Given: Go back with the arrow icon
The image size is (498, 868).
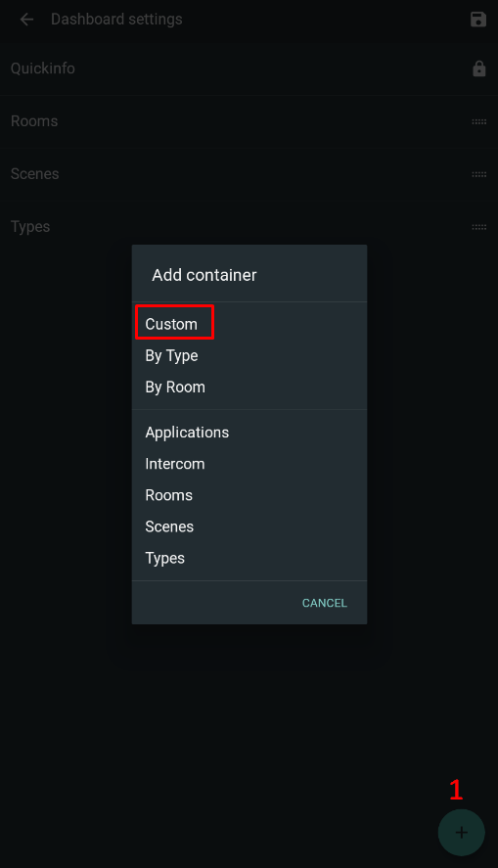Looking at the screenshot, I should (26, 20).
